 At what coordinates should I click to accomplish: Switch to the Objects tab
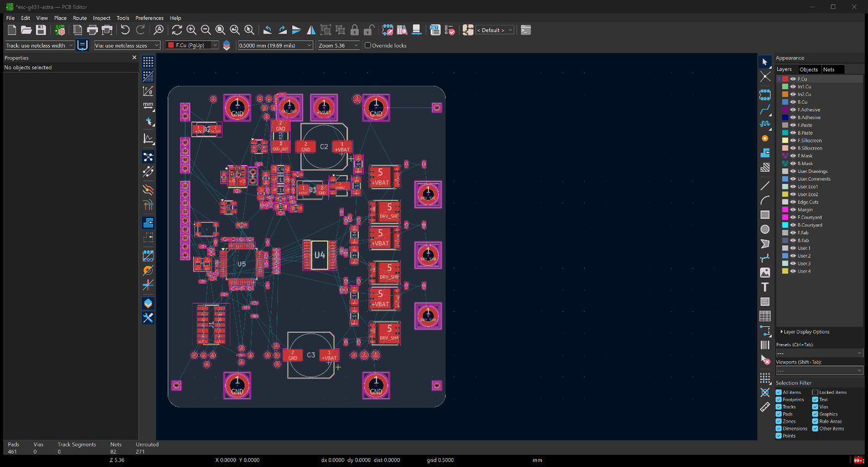(x=808, y=69)
